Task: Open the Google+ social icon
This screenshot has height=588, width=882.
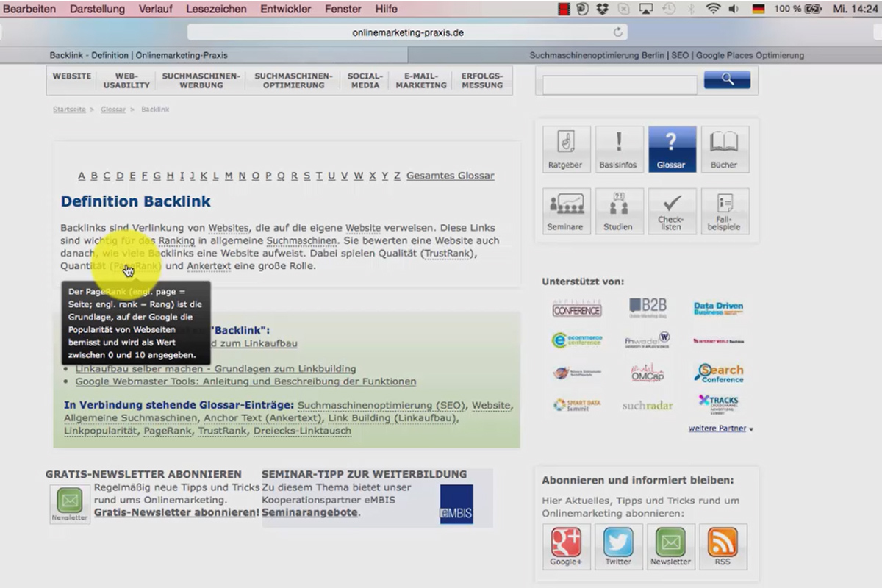Action: [566, 547]
